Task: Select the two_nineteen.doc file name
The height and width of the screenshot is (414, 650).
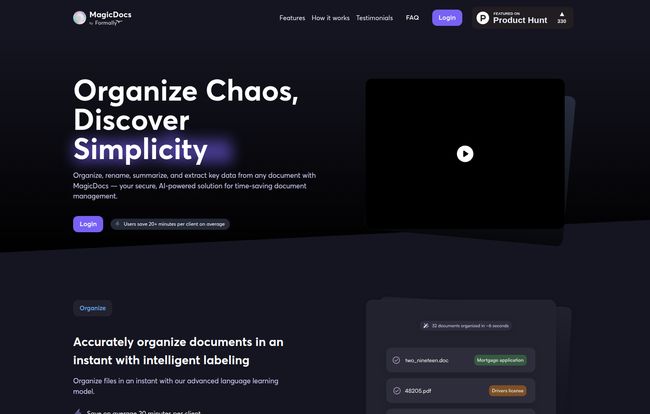Action: pos(427,361)
